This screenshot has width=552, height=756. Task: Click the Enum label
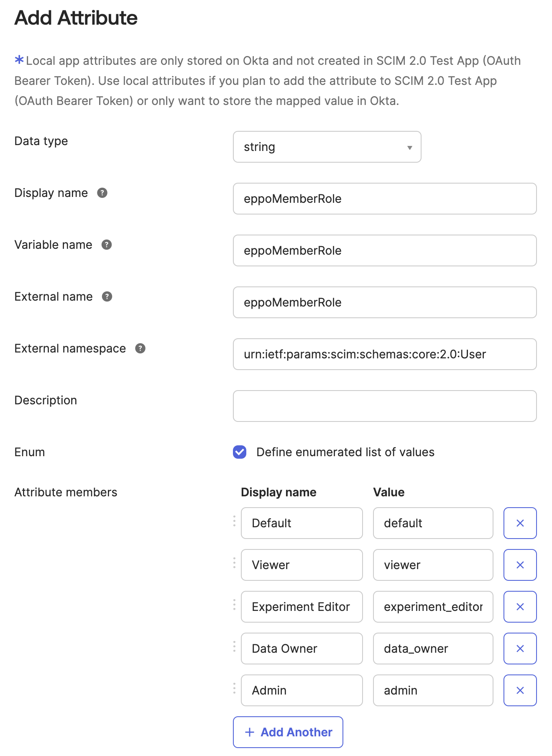pos(29,452)
